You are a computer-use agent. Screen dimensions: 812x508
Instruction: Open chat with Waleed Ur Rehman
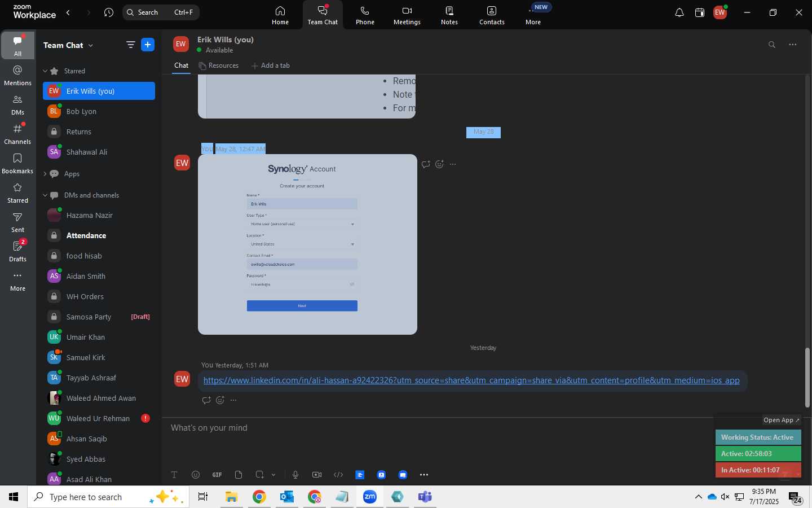pyautogui.click(x=99, y=418)
